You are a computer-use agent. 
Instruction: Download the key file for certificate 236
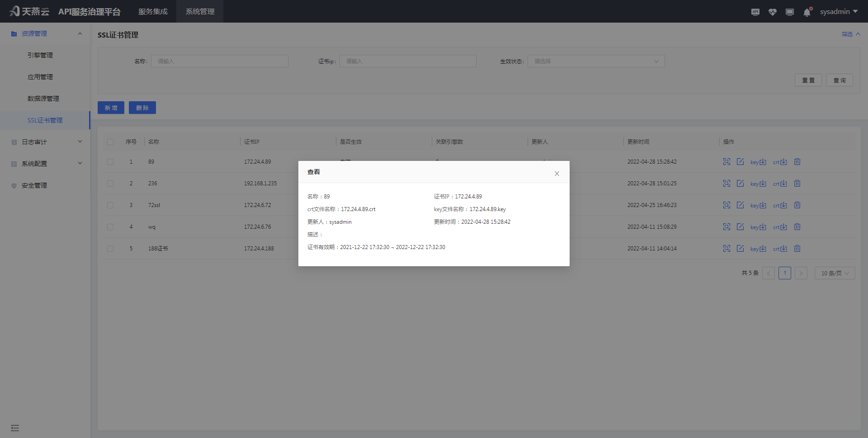click(757, 183)
